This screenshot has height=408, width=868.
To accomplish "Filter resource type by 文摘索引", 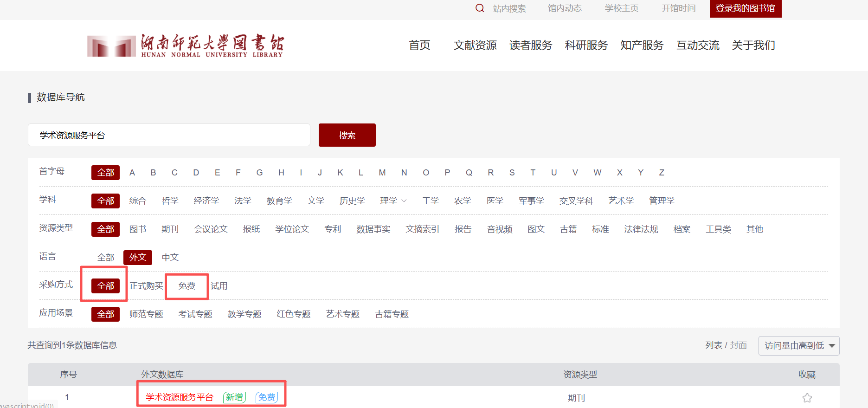I will pos(422,229).
